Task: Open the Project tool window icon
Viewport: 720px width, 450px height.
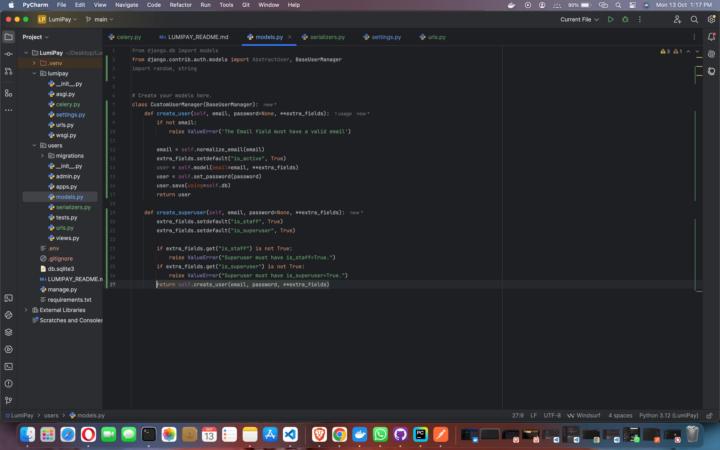Action: (9, 37)
